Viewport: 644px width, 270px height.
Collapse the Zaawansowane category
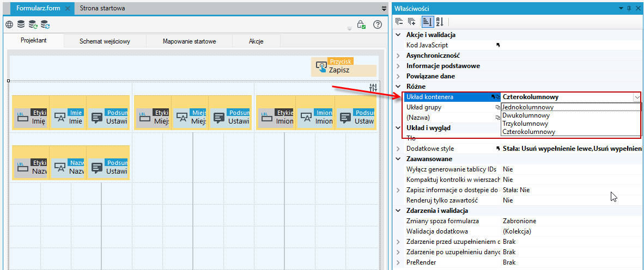tap(398, 159)
